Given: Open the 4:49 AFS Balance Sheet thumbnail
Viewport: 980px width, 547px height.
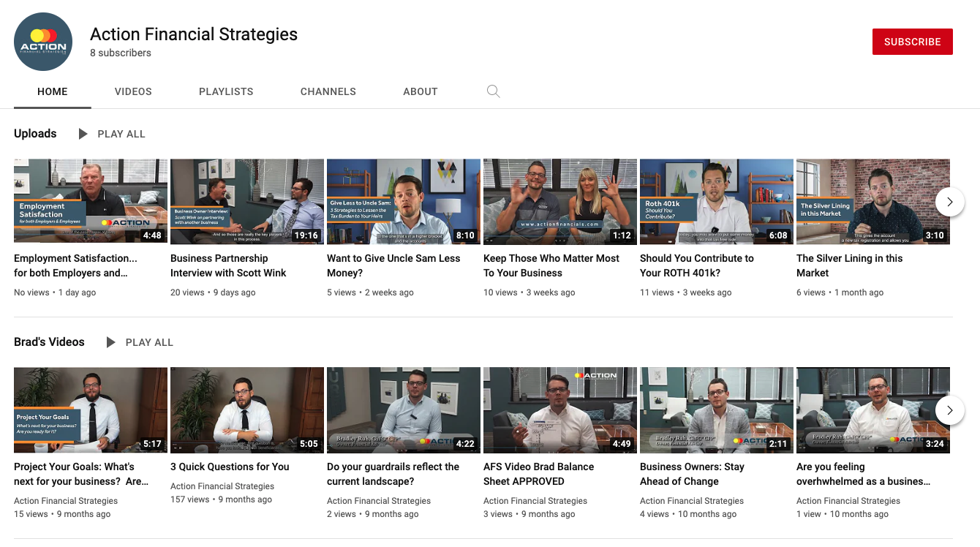Looking at the screenshot, I should (560, 410).
